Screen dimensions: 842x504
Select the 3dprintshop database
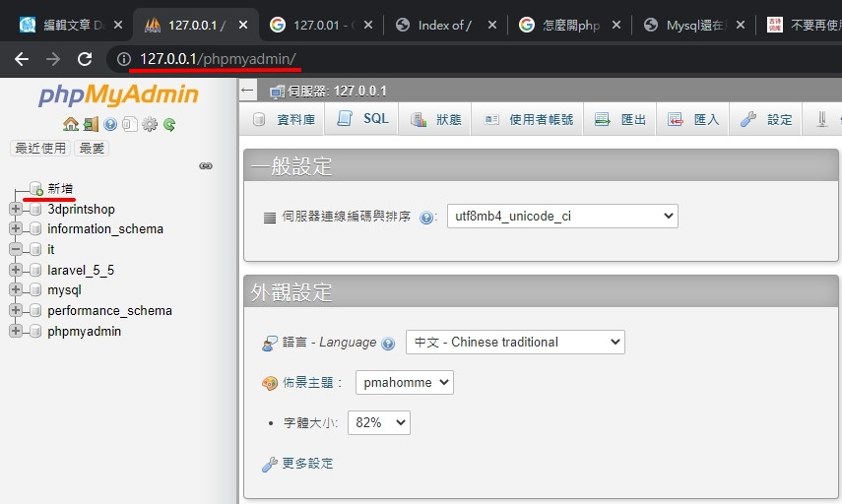pyautogui.click(x=81, y=209)
